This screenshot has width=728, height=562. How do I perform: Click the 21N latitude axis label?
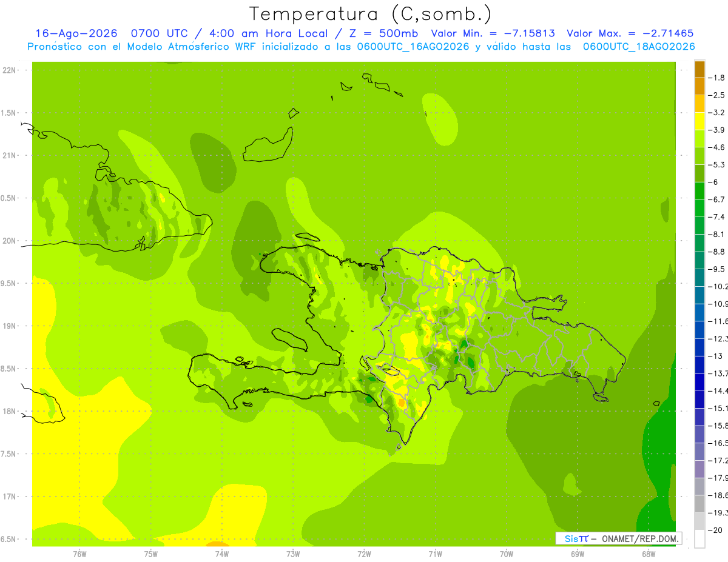coord(9,156)
